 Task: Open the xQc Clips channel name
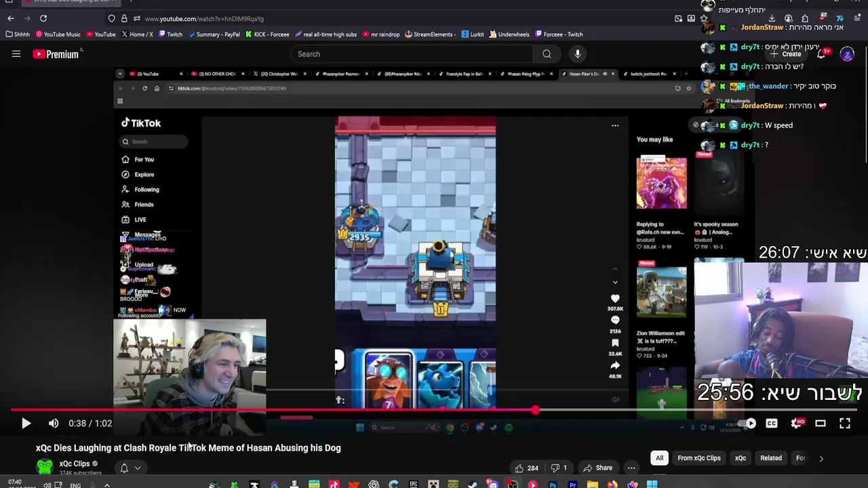tap(74, 464)
